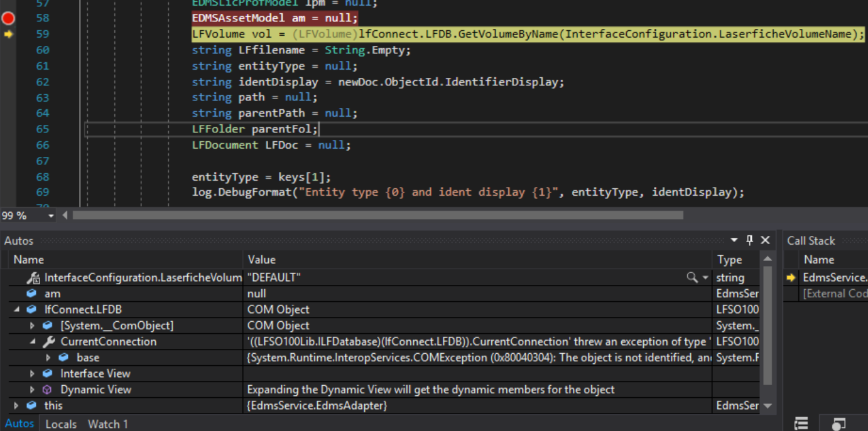Close the Autos panel
The height and width of the screenshot is (431, 868).
[765, 240]
